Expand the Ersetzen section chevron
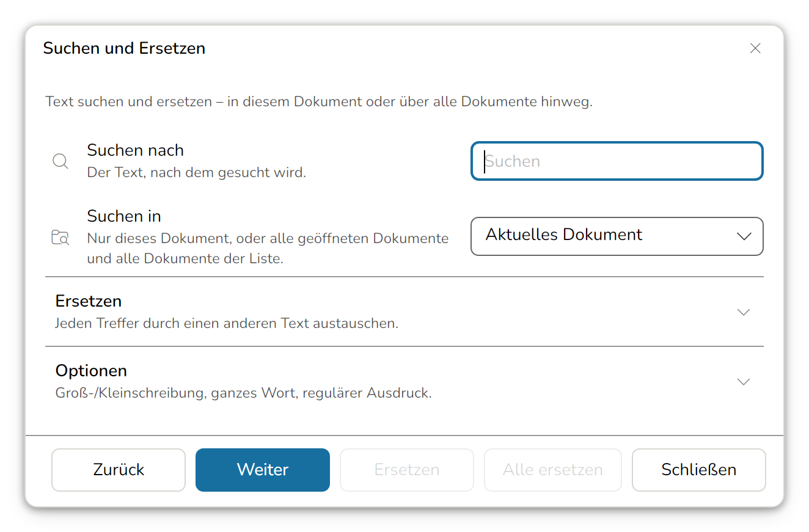 click(x=743, y=312)
